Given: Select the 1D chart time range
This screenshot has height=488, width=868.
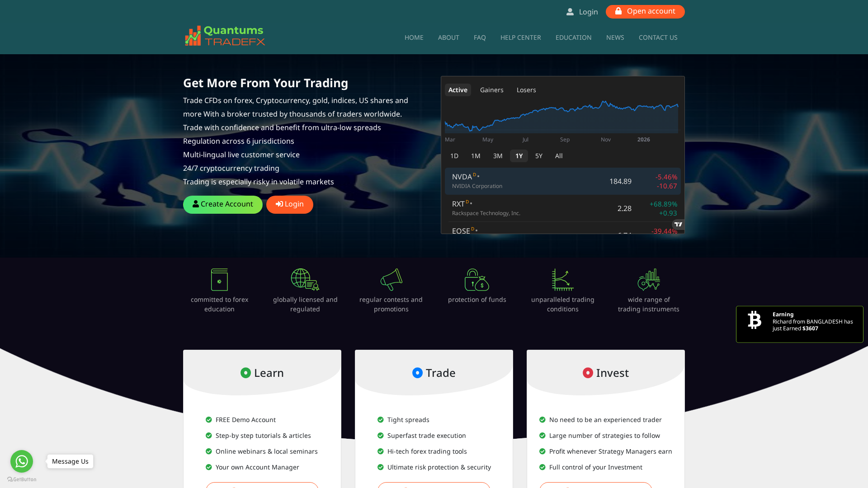Looking at the screenshot, I should click(x=454, y=155).
